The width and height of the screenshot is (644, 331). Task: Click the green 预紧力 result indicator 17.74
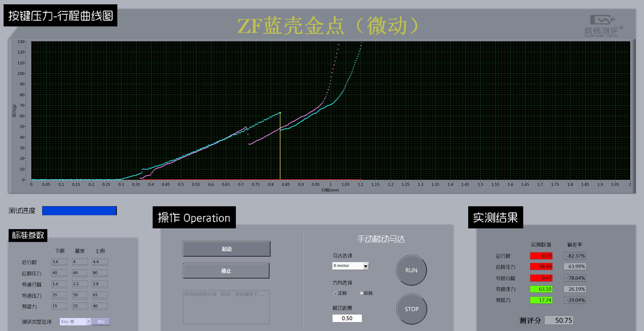541,300
